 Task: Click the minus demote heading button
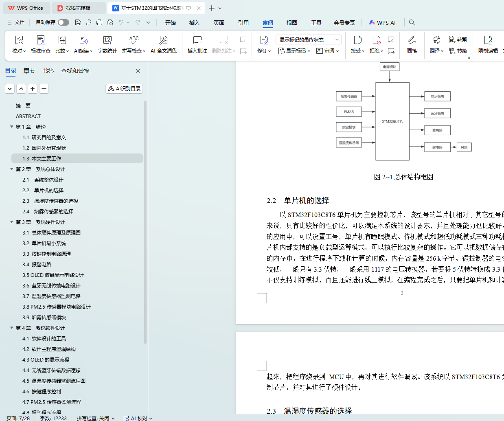click(x=44, y=88)
